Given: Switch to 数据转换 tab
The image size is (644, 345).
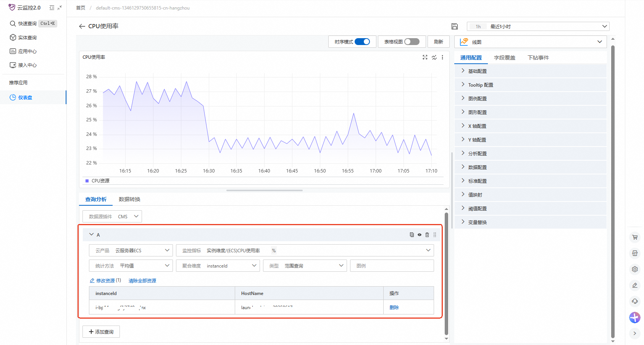Looking at the screenshot, I should [x=129, y=199].
